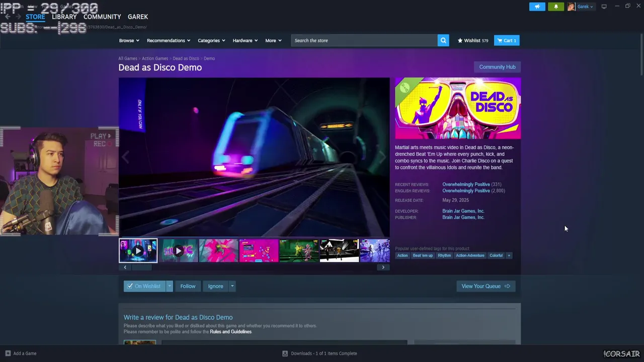Click the Search the store field
Image resolution: width=644 pixels, height=362 pixels.
click(364, 41)
